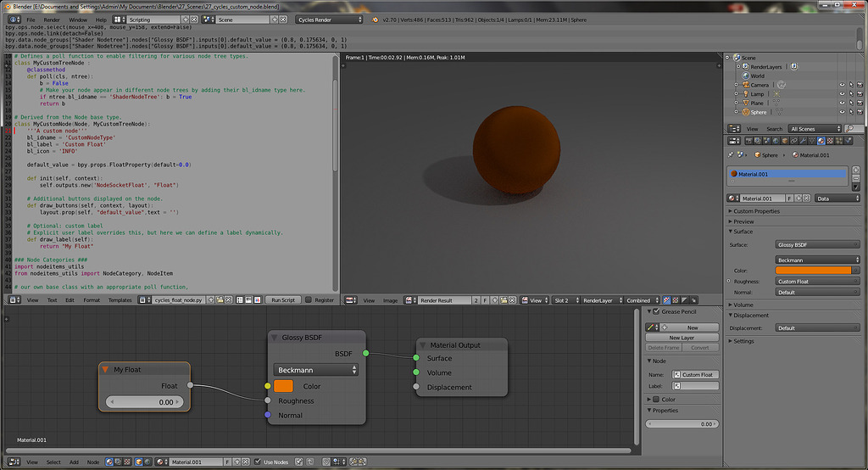
Task: Open the Object properties cube tab
Action: point(784,141)
